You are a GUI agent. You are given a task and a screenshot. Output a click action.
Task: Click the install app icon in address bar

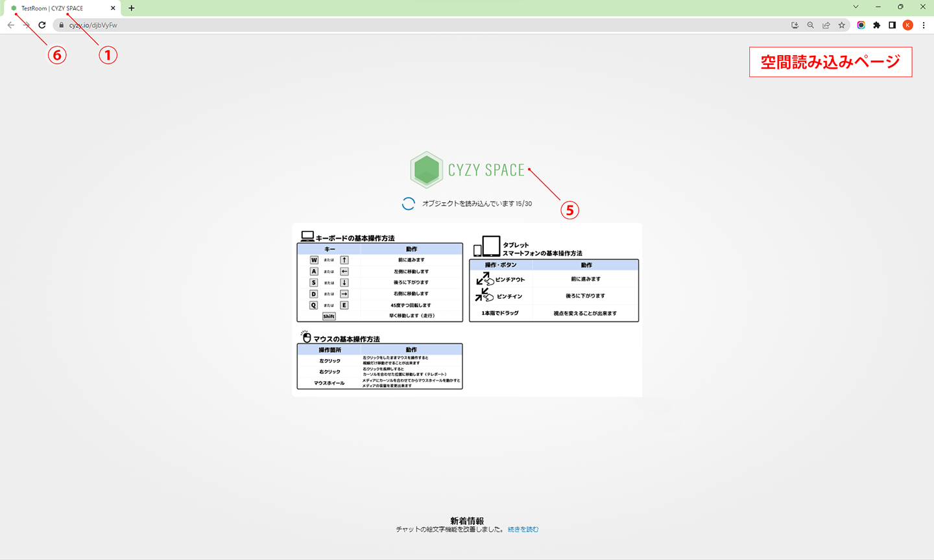click(x=795, y=25)
